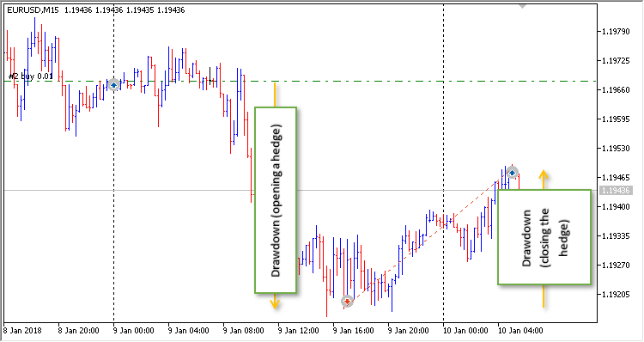
Task: Click the 1.19205 price scale label
Action: point(616,295)
